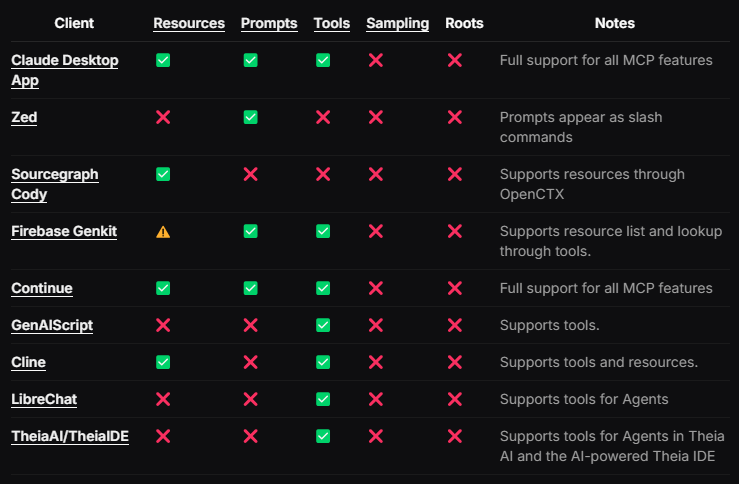Click the GenAIScript link

click(52, 325)
